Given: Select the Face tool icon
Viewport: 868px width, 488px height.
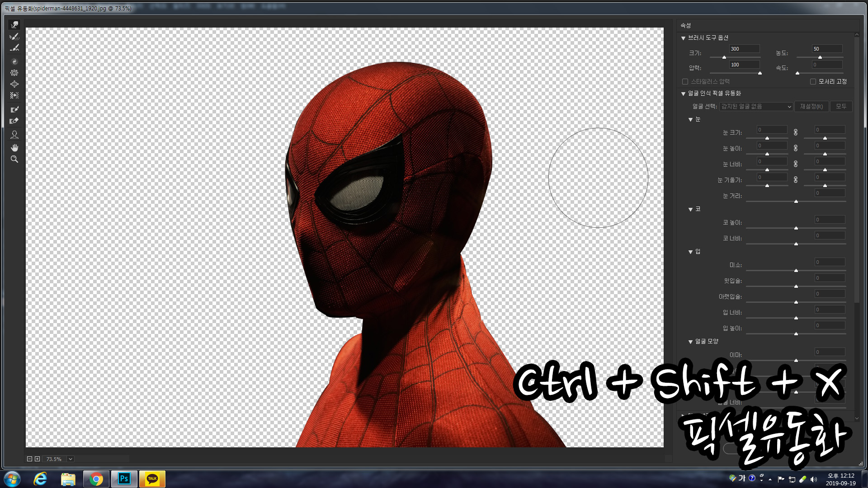Looking at the screenshot, I should pyautogui.click(x=14, y=135).
